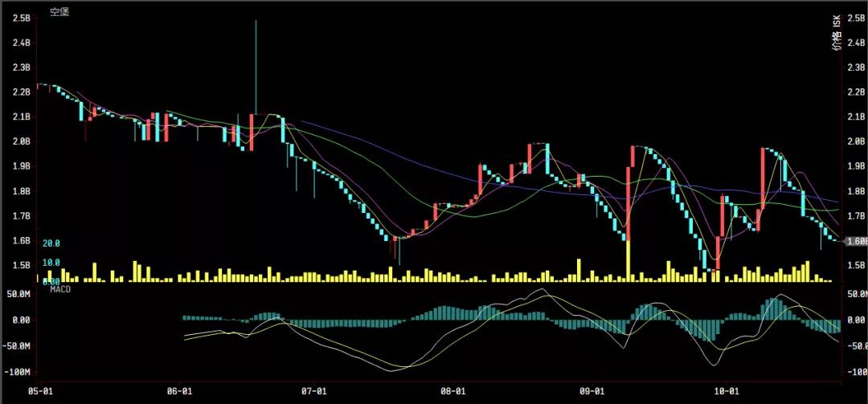
Task: Click the tallest yellow volume bar in early September
Action: 628,261
